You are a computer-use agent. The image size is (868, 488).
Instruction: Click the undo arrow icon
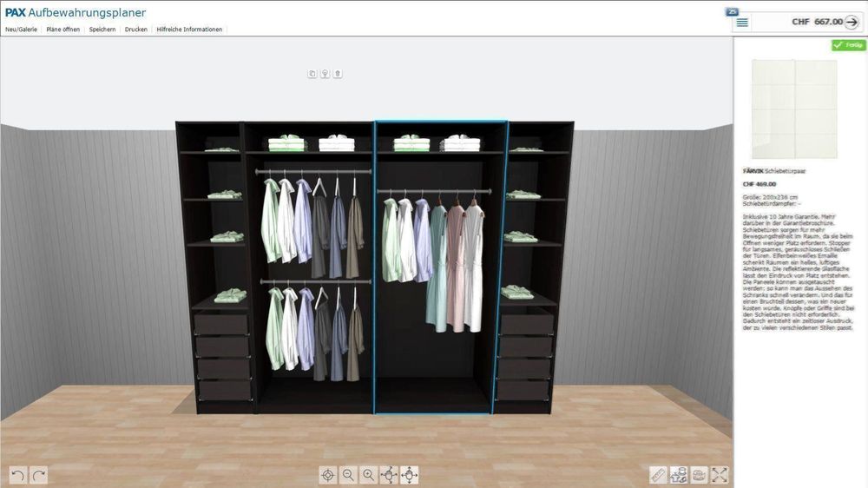pyautogui.click(x=18, y=475)
